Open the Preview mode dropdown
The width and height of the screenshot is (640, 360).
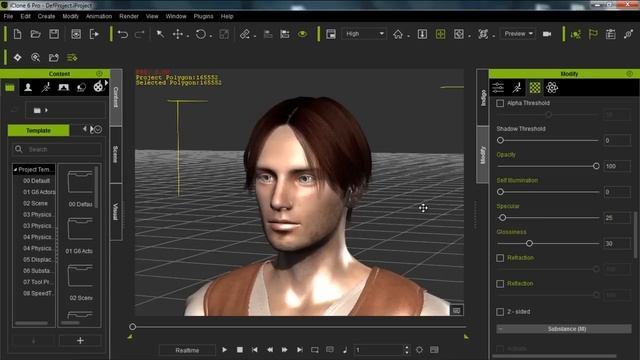coord(518,34)
